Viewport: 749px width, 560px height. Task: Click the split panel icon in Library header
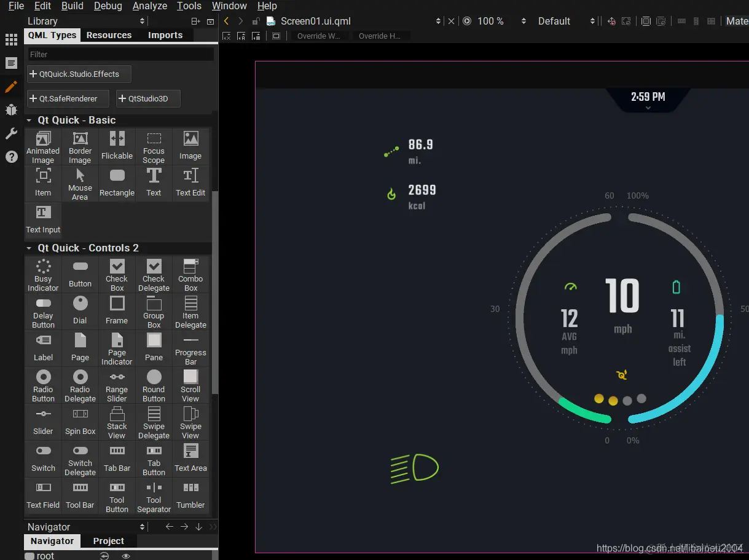point(195,21)
